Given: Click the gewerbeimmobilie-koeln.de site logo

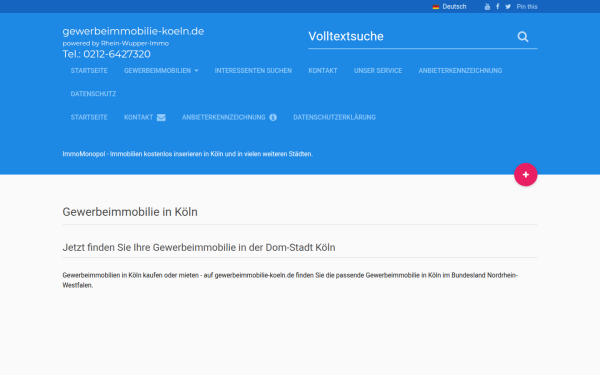Looking at the screenshot, I should tap(133, 31).
